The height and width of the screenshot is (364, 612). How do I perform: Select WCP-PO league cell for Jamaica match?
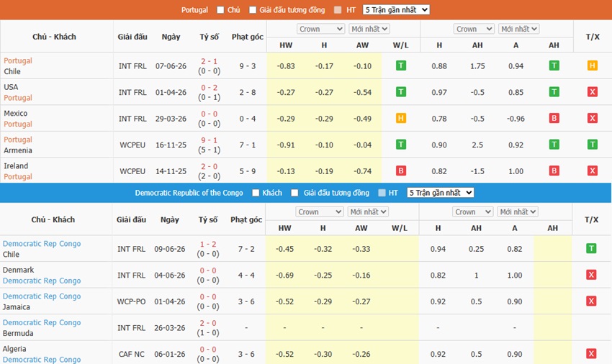pyautogui.click(x=131, y=301)
